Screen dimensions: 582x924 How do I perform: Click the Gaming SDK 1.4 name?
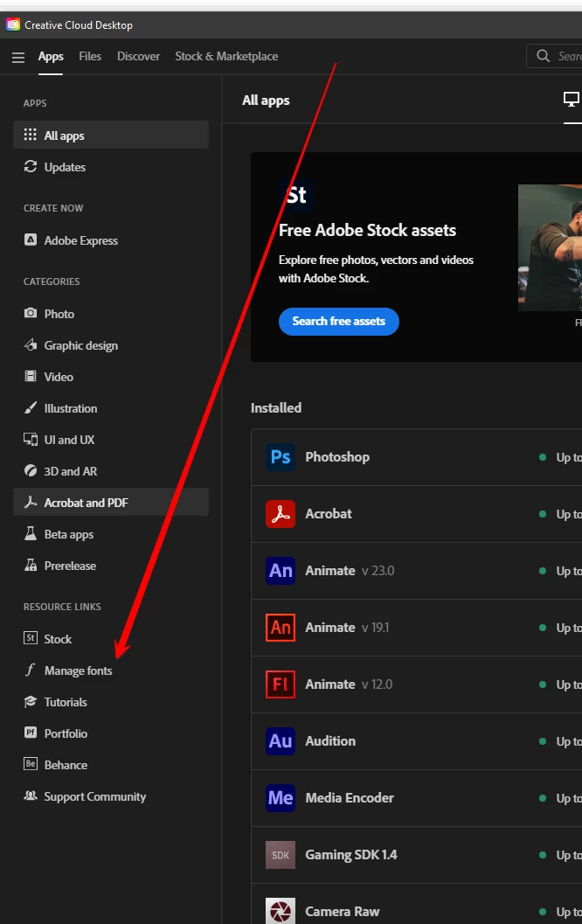(351, 854)
